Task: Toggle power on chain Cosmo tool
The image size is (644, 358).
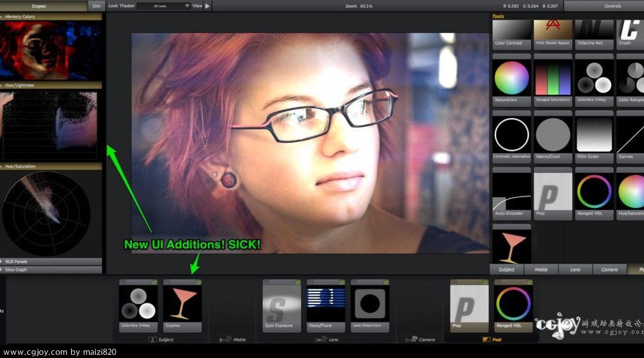Action: pyautogui.click(x=198, y=282)
